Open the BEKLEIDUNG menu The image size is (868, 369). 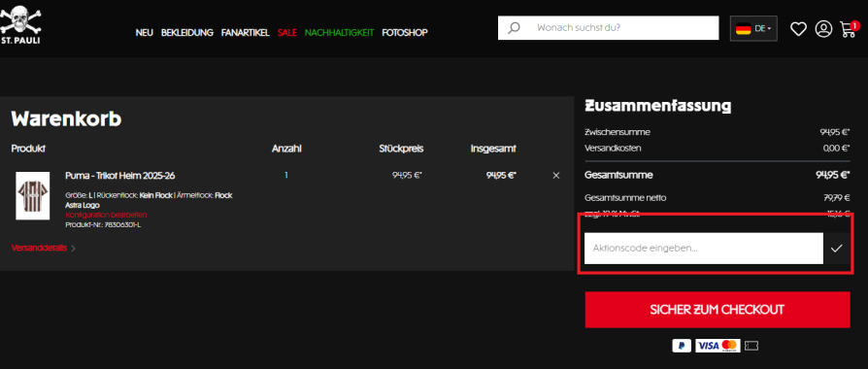tap(187, 33)
